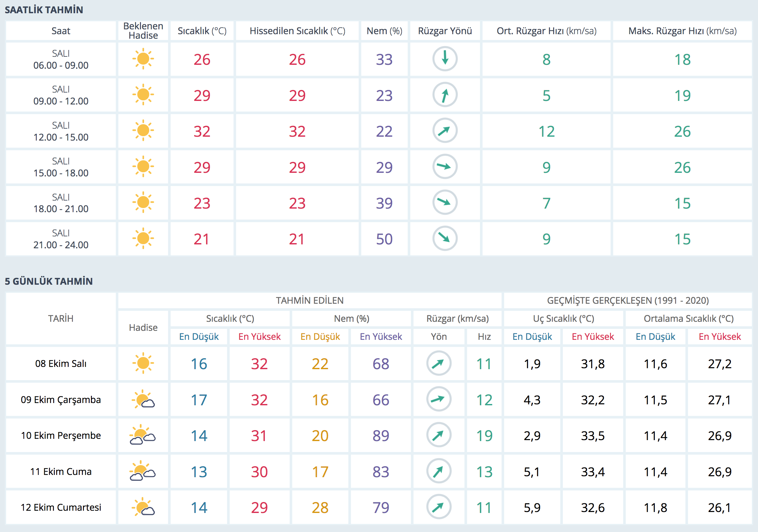This screenshot has height=532, width=758.
Task: Click the wind direction arrow for 09.00 - 12.00
Action: [x=445, y=95]
